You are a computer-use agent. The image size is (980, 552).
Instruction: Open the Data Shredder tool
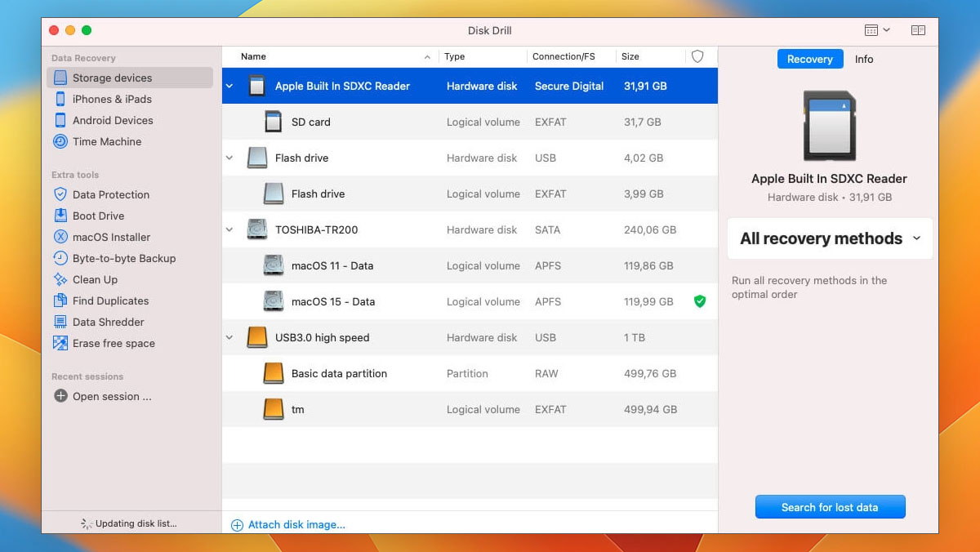[108, 322]
